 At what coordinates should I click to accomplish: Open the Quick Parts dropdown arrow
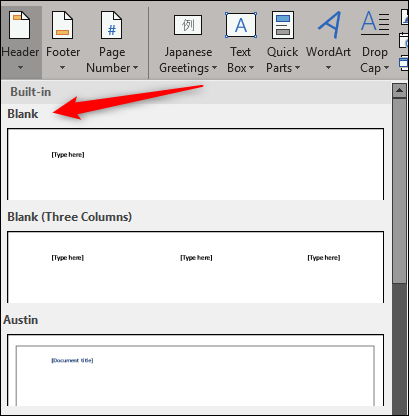point(297,68)
